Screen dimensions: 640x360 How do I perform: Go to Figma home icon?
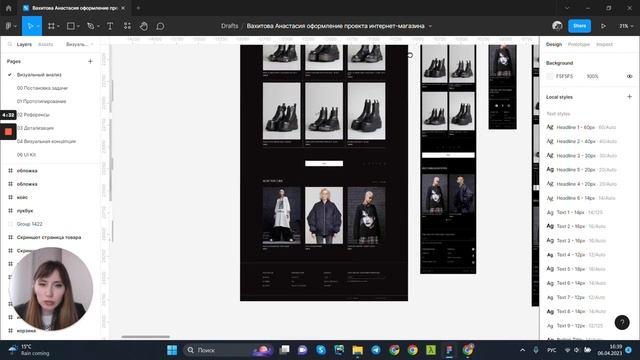(9, 8)
